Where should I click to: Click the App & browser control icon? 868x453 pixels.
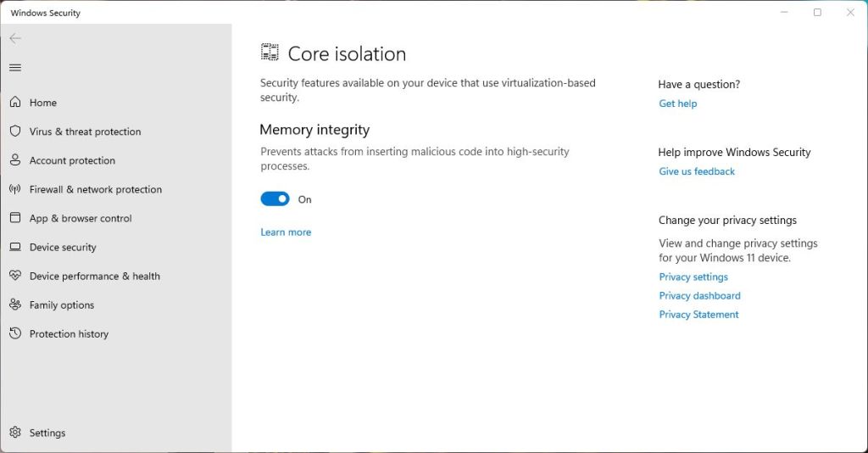tap(15, 218)
